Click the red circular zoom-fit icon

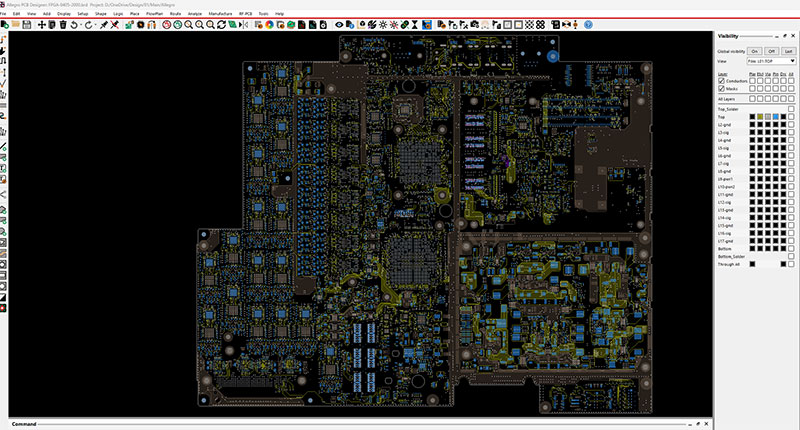point(167,24)
